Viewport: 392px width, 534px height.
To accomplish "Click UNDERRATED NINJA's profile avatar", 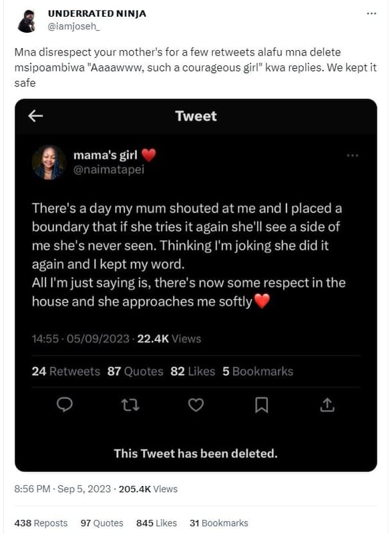I will [26, 17].
